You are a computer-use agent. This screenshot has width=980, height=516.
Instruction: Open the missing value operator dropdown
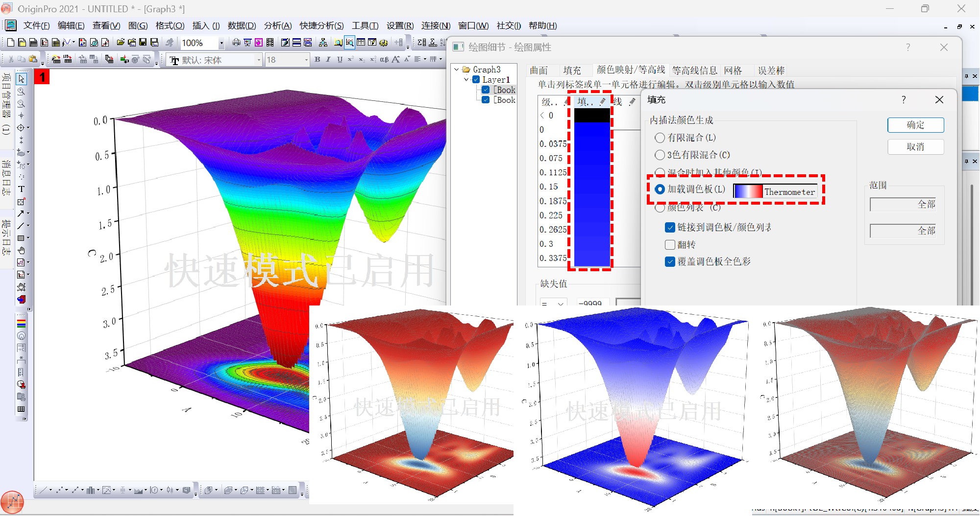click(x=554, y=303)
